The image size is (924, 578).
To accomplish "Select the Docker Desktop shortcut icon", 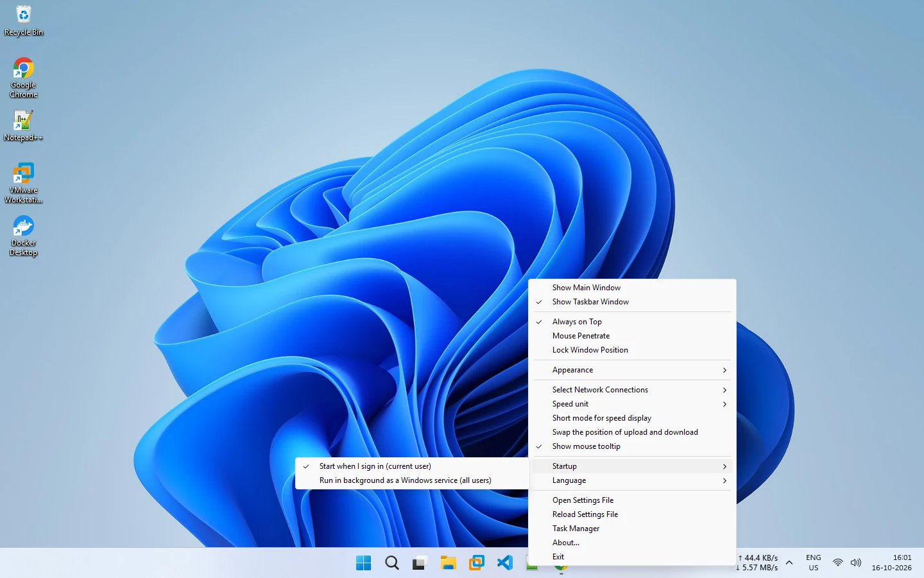I will 24,236.
